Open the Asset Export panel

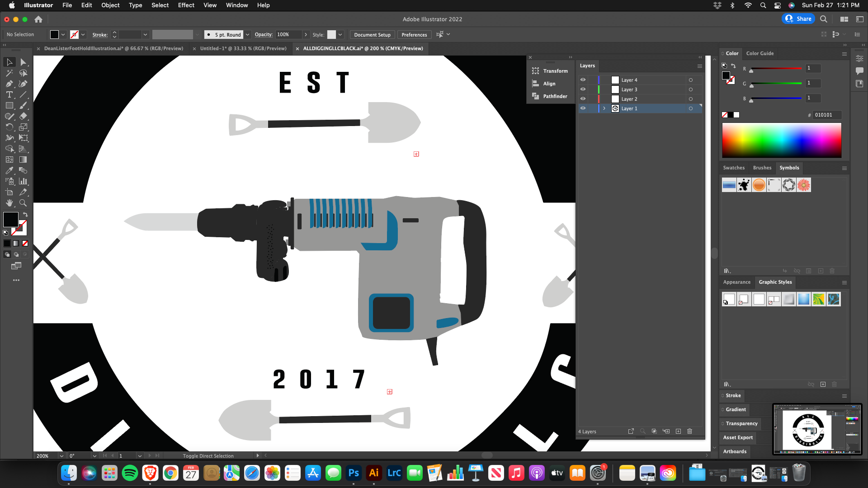738,438
